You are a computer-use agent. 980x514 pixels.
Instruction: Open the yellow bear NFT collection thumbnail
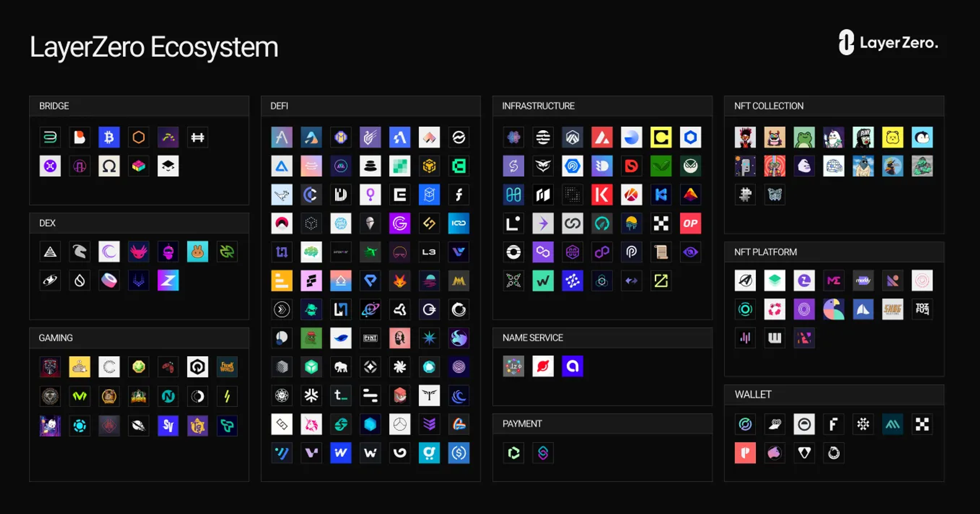(893, 137)
